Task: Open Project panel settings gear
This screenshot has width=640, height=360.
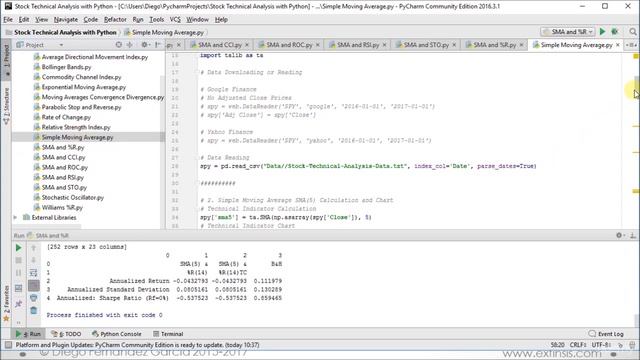Action: [145, 45]
